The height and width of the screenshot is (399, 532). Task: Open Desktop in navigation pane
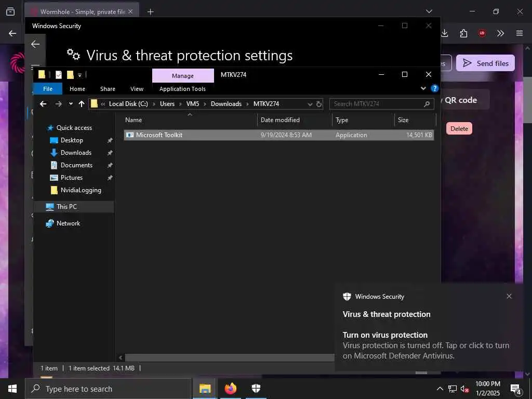72,140
